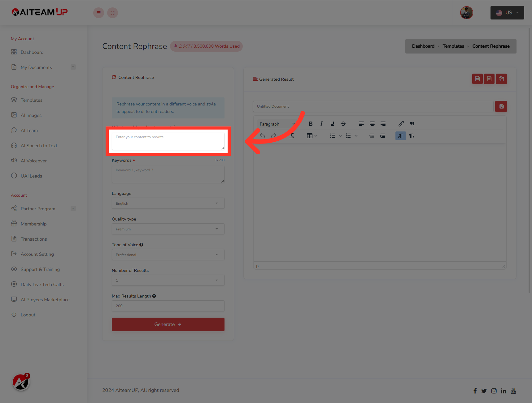
Task: Export generated result as Word document
Action: point(477,79)
